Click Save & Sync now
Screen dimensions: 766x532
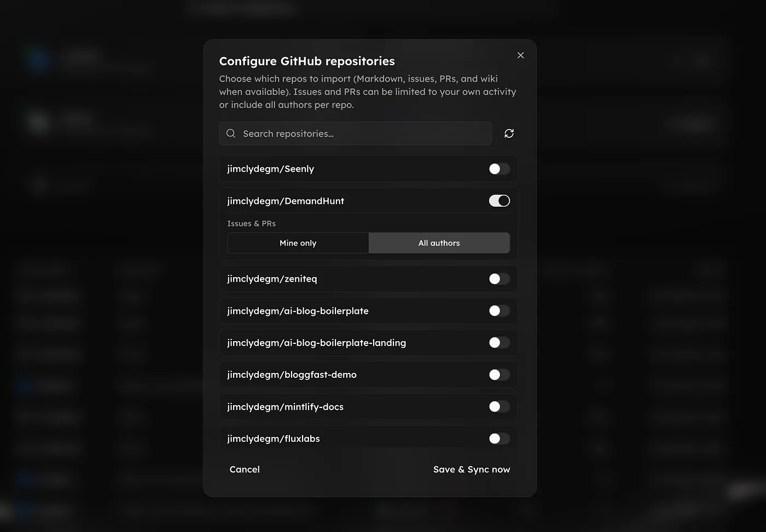472,469
